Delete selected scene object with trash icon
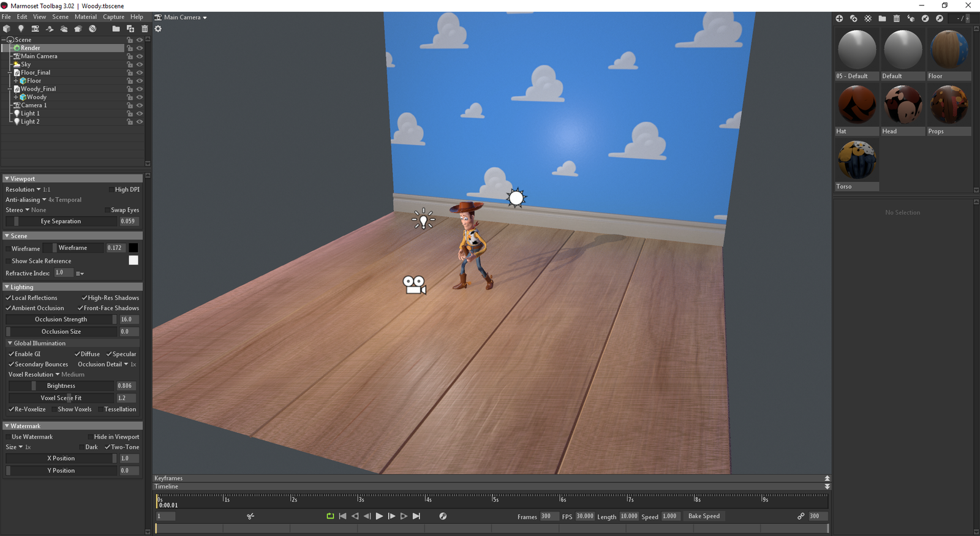 coord(145,29)
